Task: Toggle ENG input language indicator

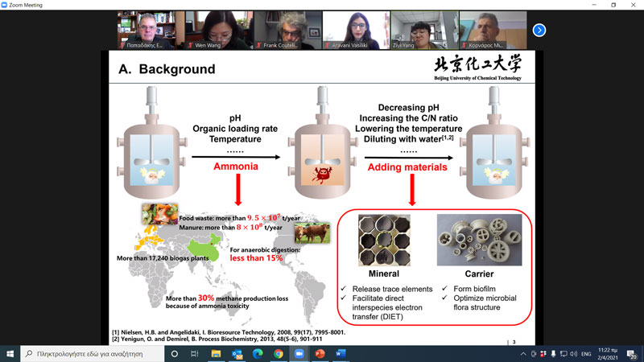Action: (x=584, y=353)
